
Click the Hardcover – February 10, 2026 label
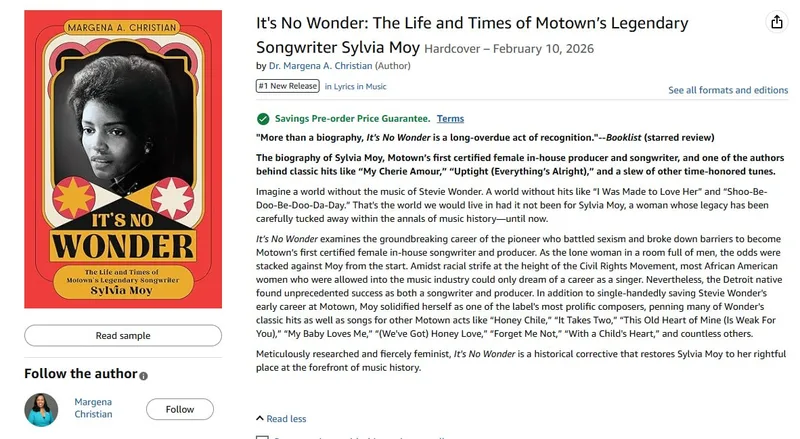(x=509, y=48)
